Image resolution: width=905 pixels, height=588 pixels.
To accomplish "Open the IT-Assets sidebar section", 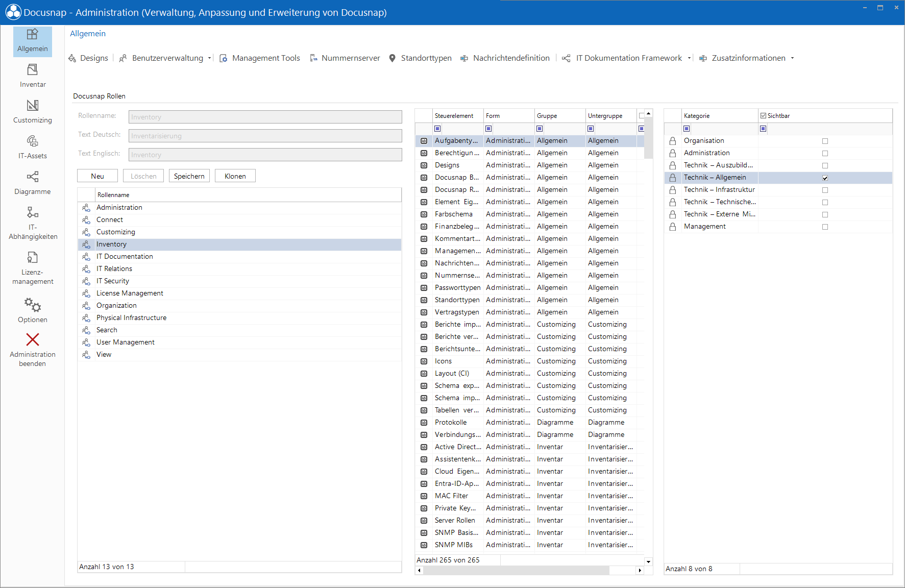I will click(x=33, y=148).
